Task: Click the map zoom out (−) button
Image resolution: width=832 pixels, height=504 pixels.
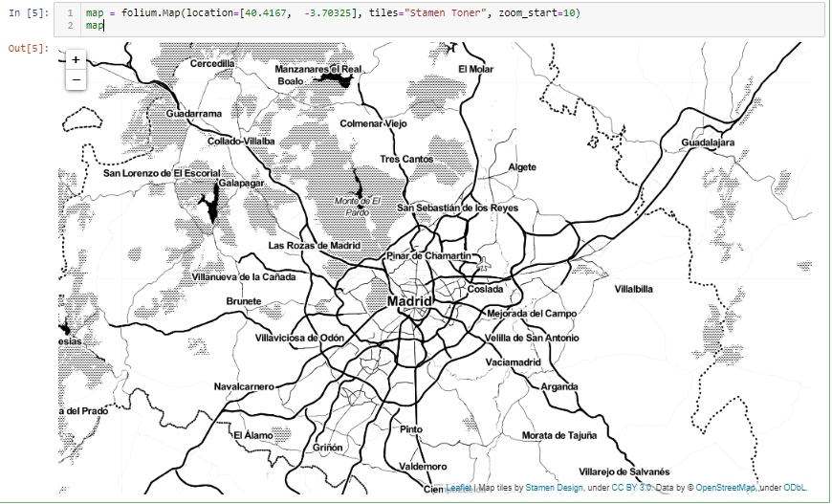Action: (76, 79)
